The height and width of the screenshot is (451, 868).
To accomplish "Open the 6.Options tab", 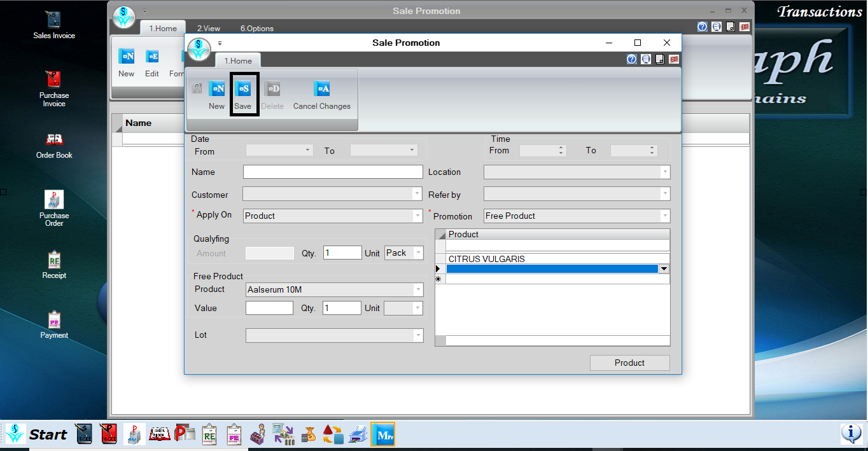I will 256,28.
